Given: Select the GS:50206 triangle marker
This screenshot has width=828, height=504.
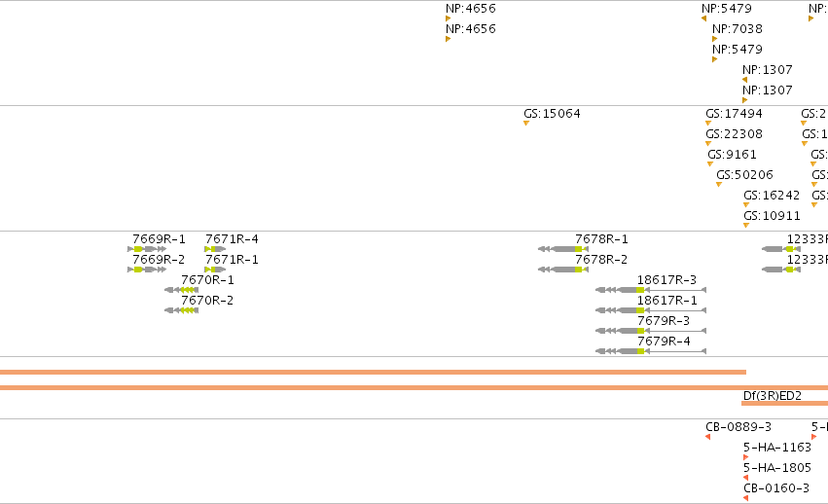Looking at the screenshot, I should coord(719,184).
